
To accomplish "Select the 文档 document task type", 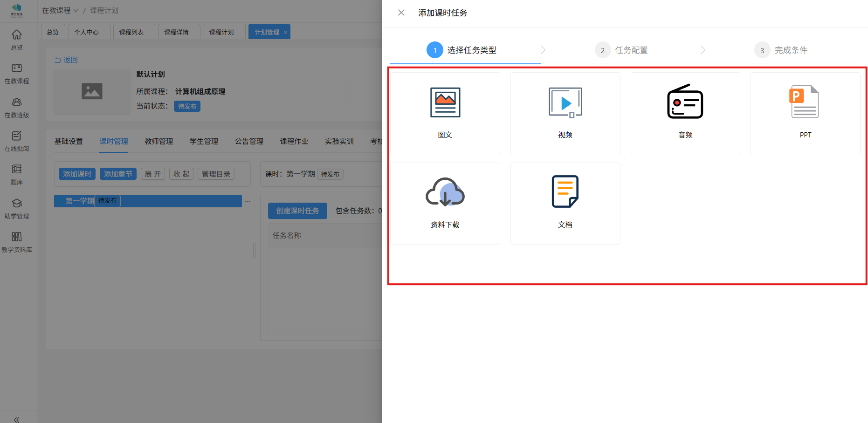I will click(x=565, y=192).
